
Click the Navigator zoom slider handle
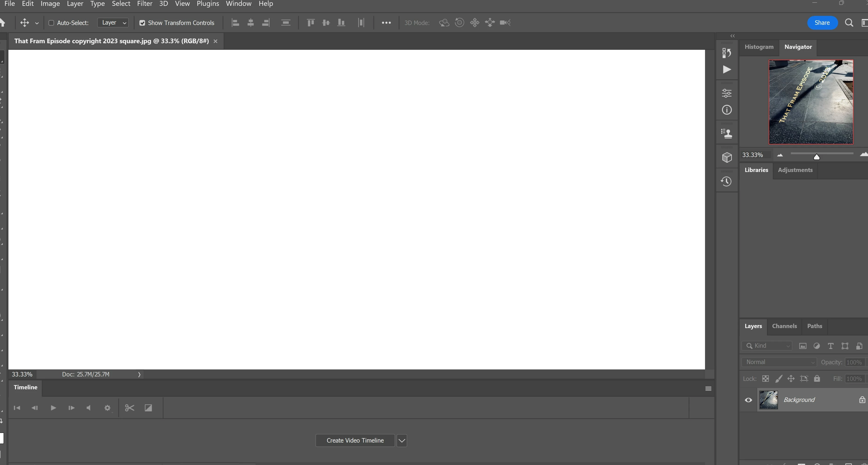tap(817, 157)
